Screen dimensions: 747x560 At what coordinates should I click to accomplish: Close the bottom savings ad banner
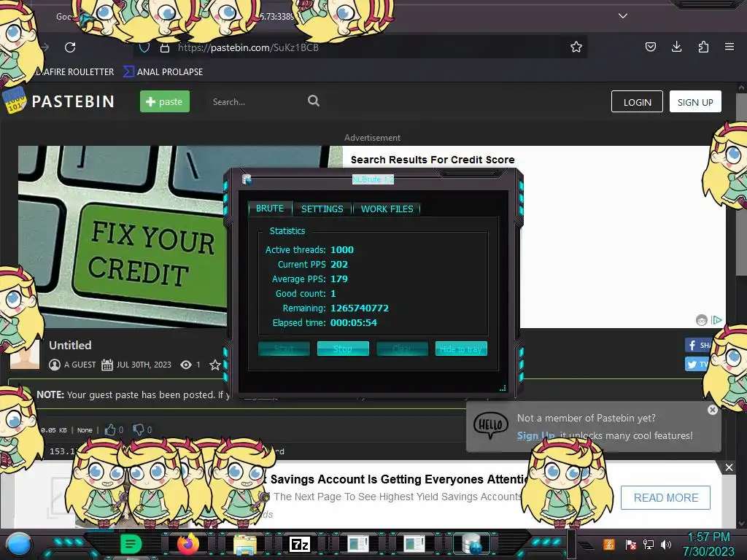(x=729, y=467)
